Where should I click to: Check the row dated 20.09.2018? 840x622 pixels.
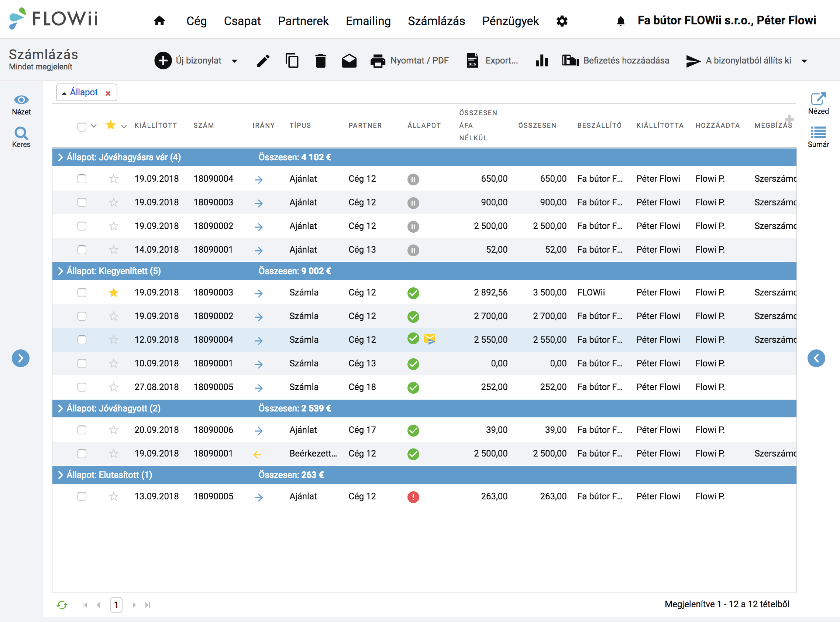click(x=82, y=430)
